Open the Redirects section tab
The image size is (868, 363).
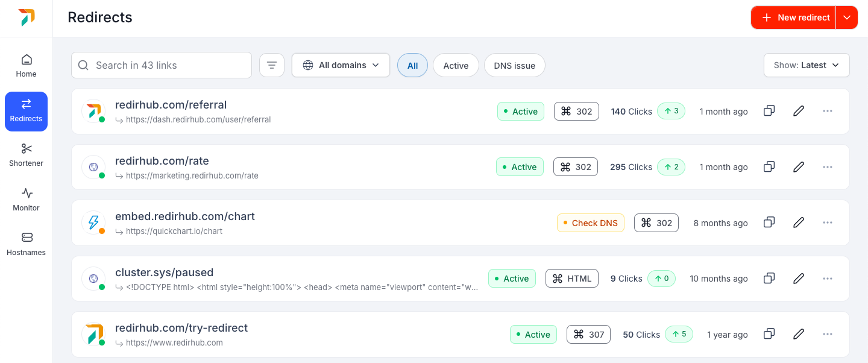click(x=26, y=112)
